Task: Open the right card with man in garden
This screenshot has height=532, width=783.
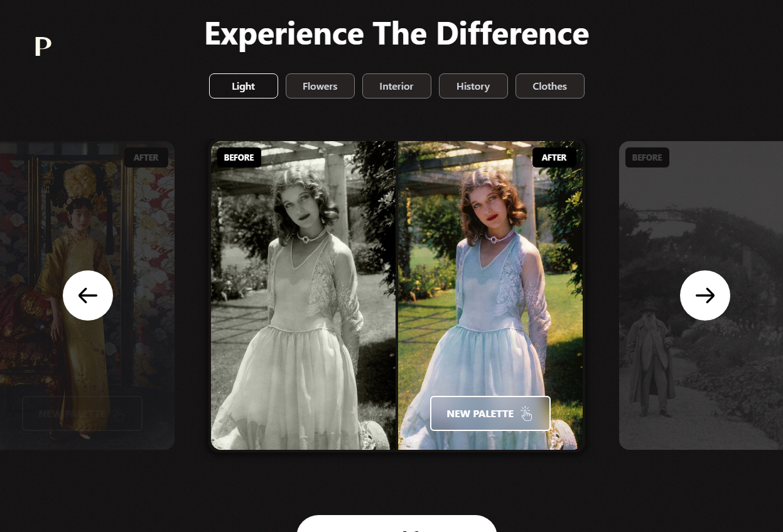Action: (701, 295)
